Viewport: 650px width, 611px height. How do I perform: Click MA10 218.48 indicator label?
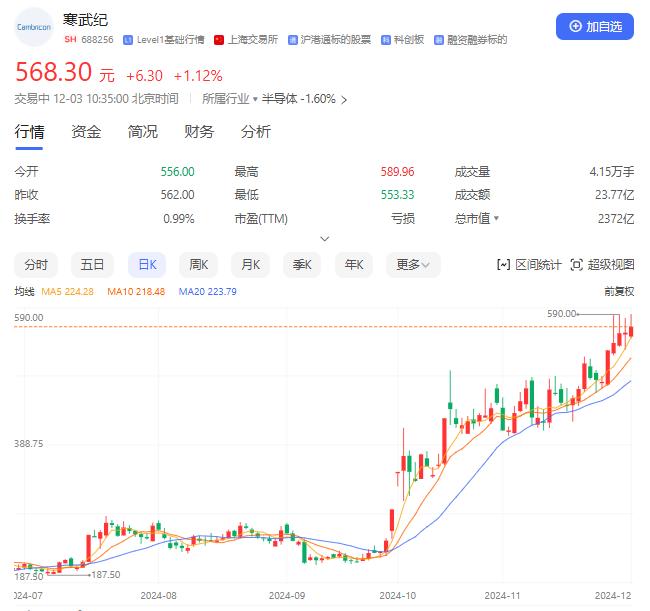pyautogui.click(x=136, y=292)
